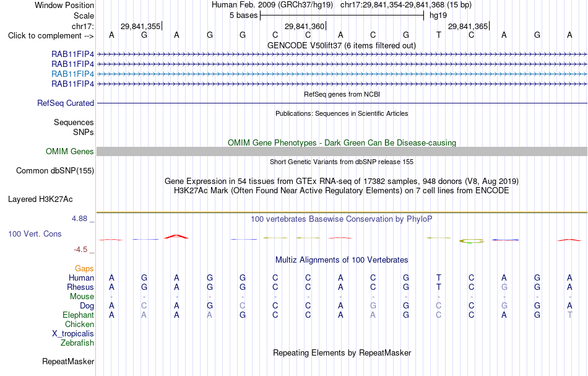
Task: Click the RepeatMasker track label
Action: (68, 362)
